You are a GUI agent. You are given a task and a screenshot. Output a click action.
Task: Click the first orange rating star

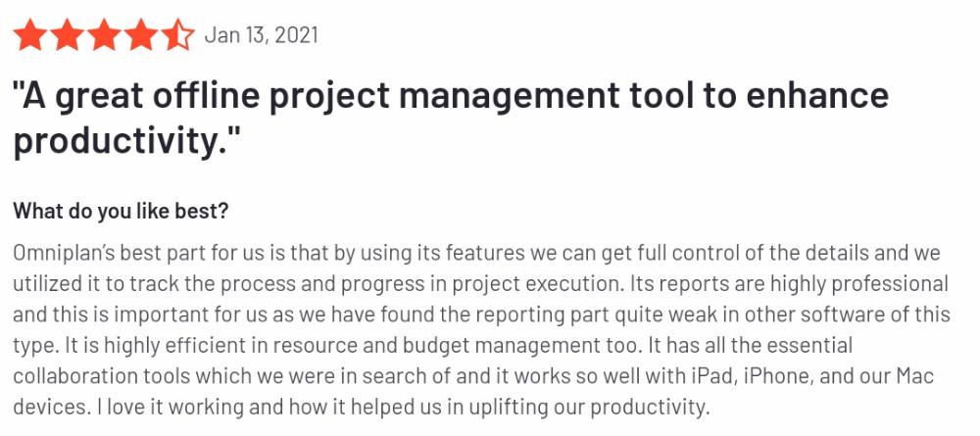pos(30,34)
